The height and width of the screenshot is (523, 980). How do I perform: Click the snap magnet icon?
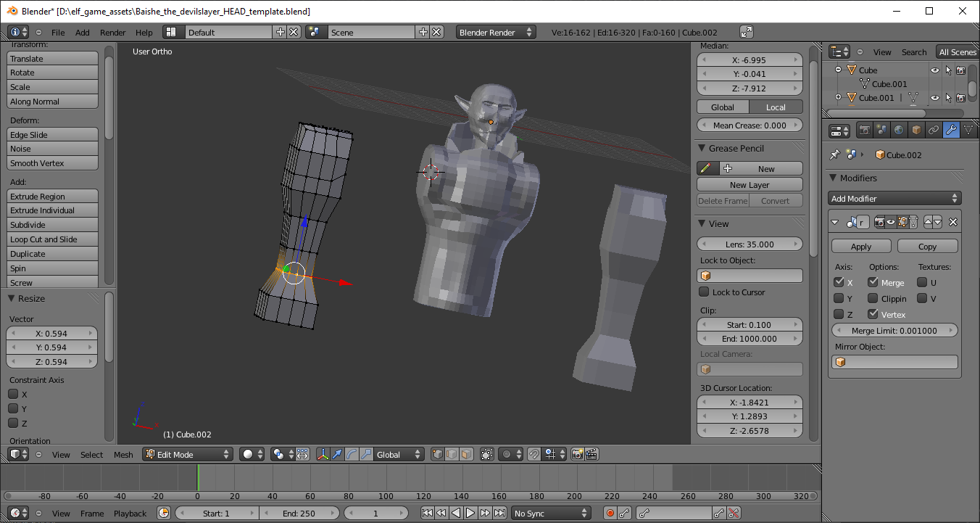pyautogui.click(x=533, y=455)
